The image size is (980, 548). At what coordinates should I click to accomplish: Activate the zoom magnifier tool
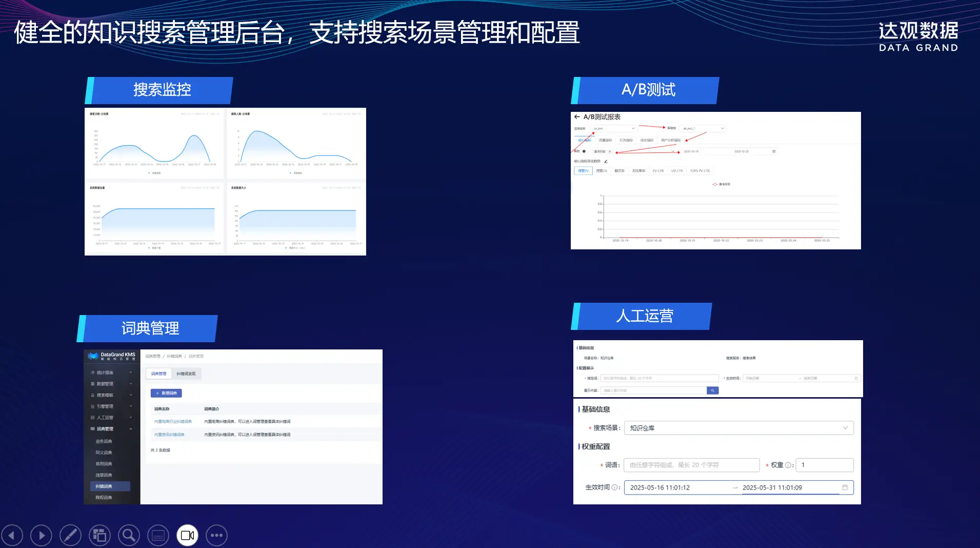(129, 536)
